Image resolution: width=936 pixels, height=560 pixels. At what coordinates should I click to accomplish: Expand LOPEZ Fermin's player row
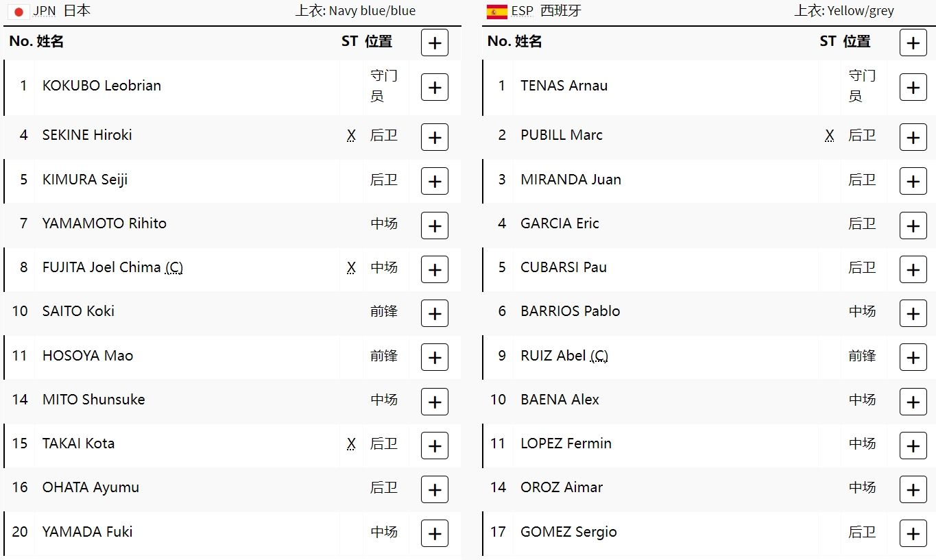click(913, 446)
